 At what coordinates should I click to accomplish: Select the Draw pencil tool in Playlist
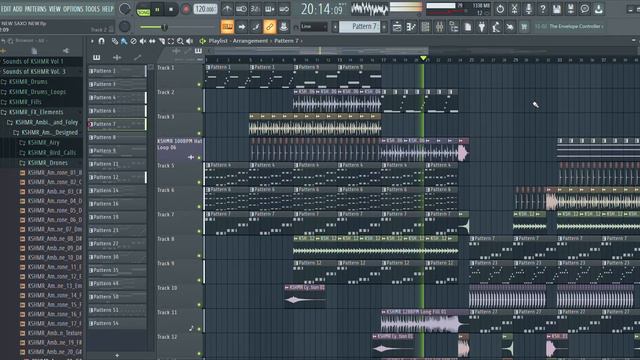115,41
